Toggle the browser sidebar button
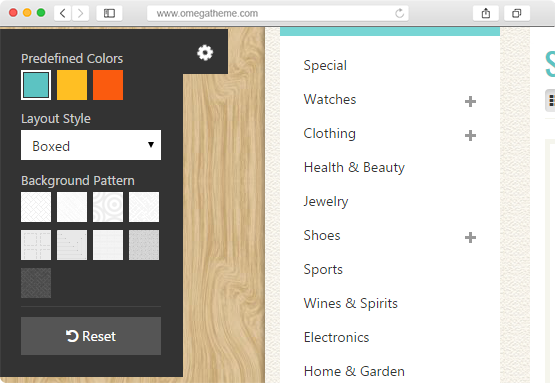555x383 pixels. pyautogui.click(x=109, y=13)
